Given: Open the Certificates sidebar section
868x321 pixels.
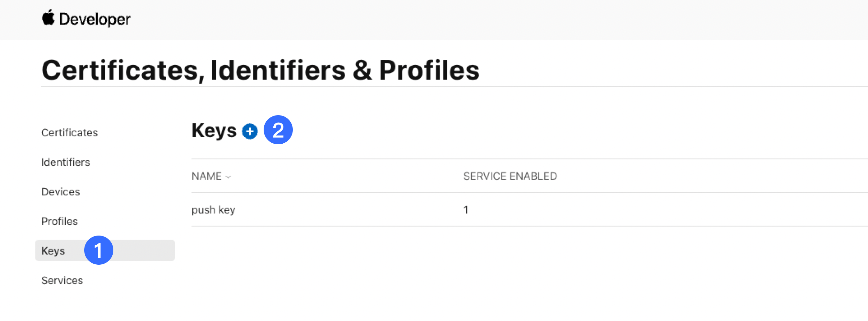Looking at the screenshot, I should [x=69, y=133].
